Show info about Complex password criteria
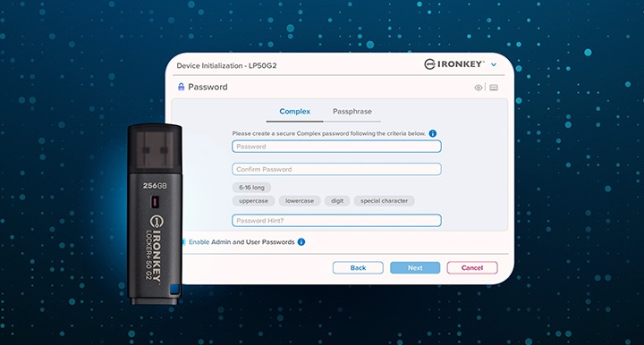The width and height of the screenshot is (644, 345). [x=433, y=133]
